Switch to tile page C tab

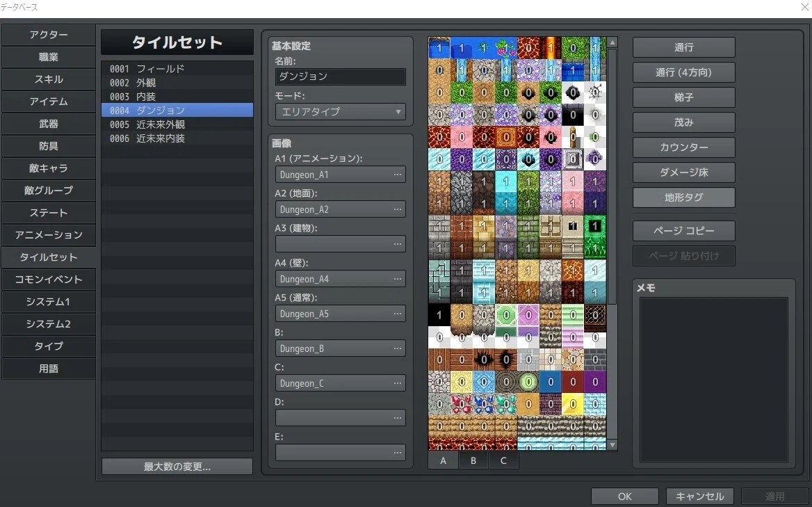coord(503,460)
